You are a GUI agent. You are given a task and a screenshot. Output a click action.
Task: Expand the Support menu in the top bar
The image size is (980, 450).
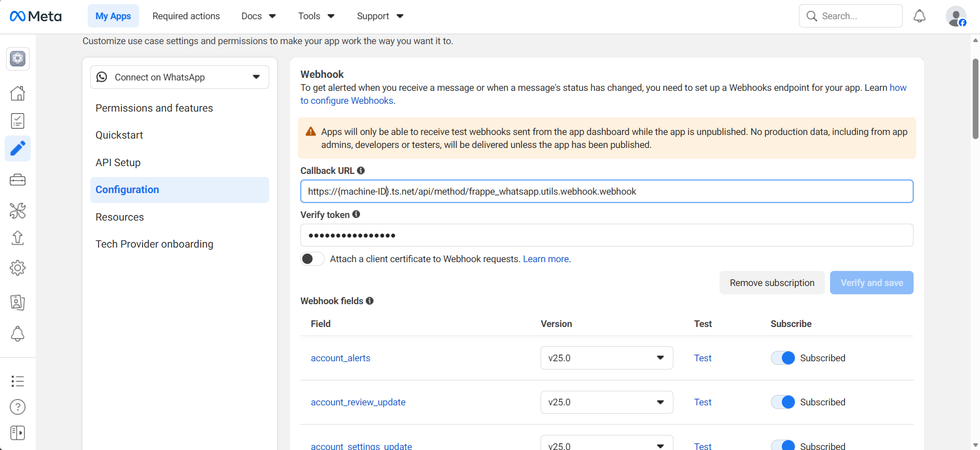click(x=380, y=16)
